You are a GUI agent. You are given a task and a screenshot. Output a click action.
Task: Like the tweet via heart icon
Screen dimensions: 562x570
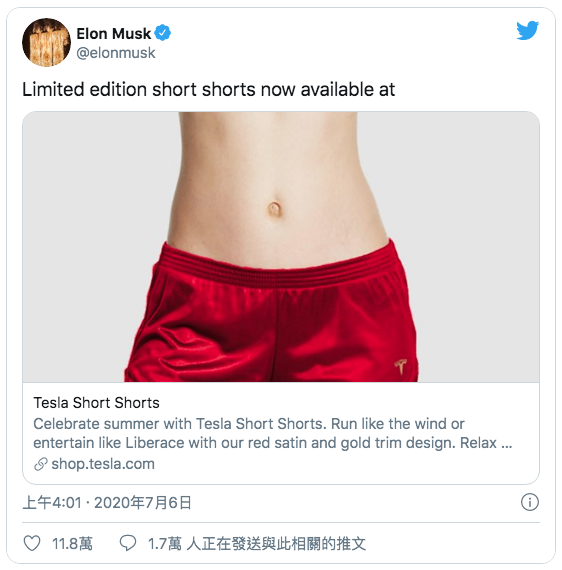pos(32,543)
